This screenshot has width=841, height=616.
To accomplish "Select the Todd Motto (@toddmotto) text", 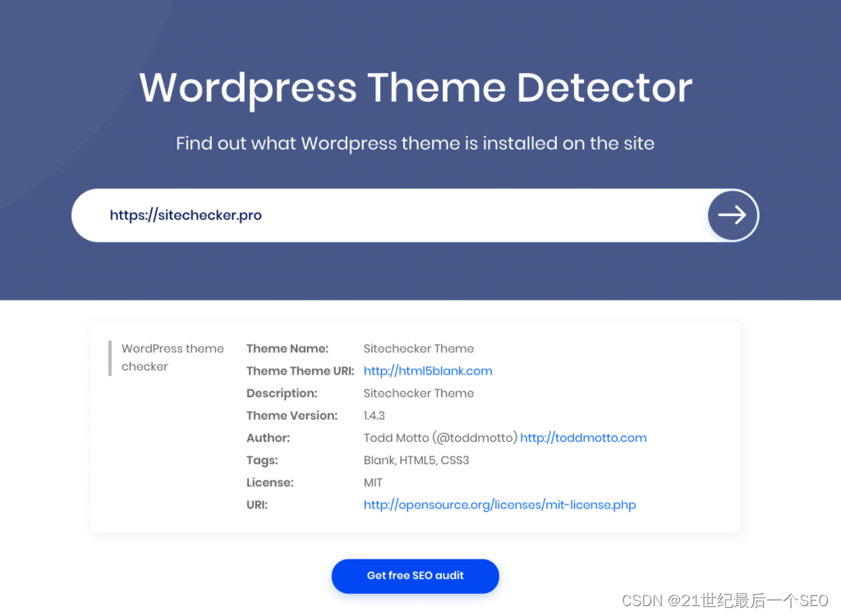I will point(440,438).
